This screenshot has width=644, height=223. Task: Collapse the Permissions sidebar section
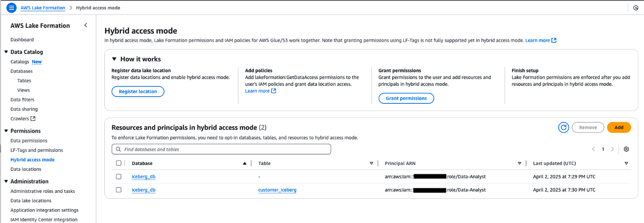pyautogui.click(x=6, y=131)
